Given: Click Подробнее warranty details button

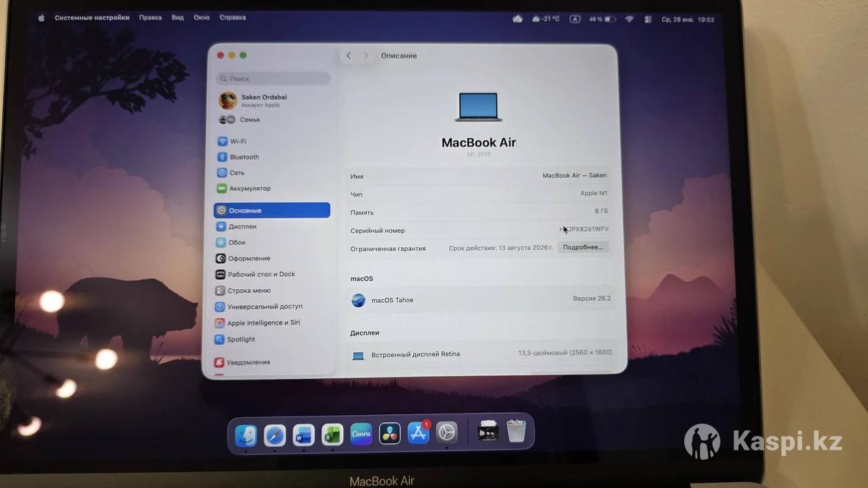Looking at the screenshot, I should click(582, 247).
